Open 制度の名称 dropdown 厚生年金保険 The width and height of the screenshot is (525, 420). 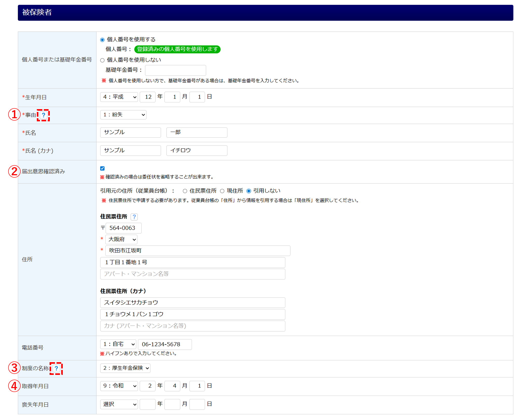(125, 368)
